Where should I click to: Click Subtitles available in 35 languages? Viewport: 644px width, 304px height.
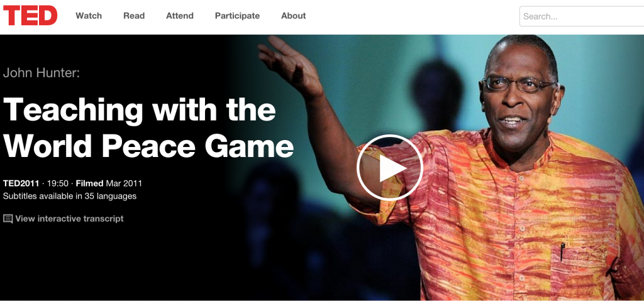(x=70, y=196)
